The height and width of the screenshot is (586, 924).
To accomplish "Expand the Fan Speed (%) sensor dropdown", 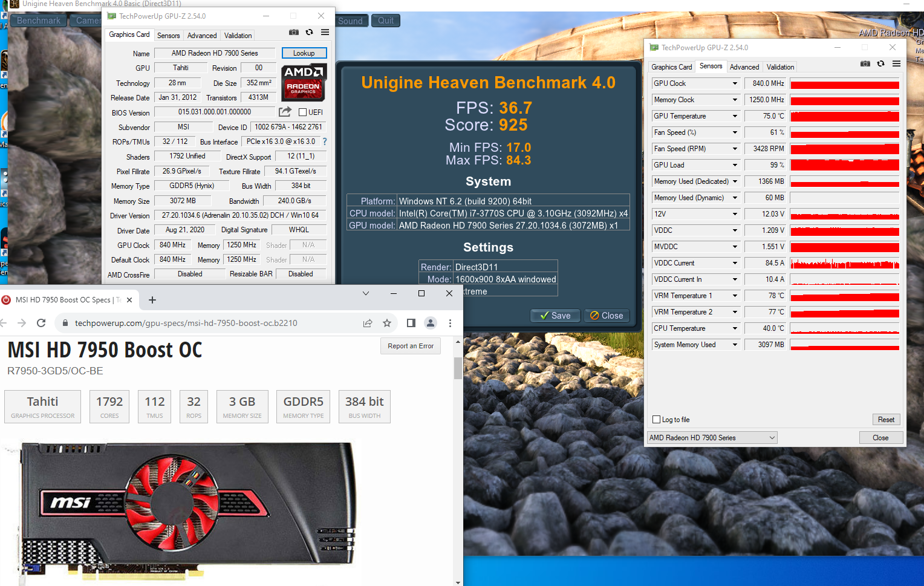I will pyautogui.click(x=735, y=132).
